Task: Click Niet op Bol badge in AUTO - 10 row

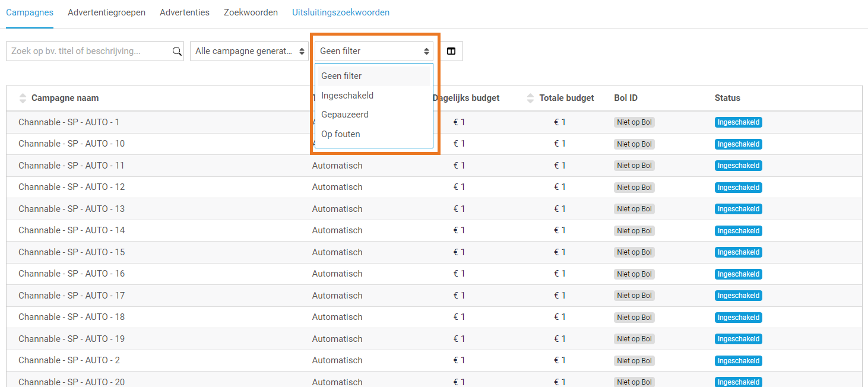Action: click(634, 144)
